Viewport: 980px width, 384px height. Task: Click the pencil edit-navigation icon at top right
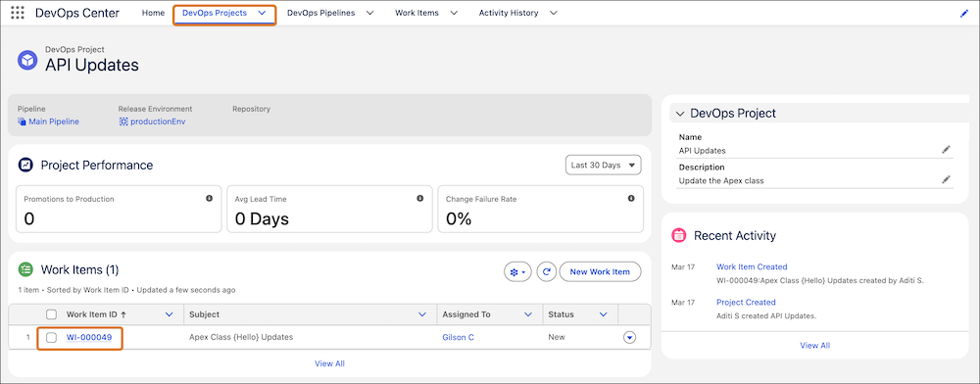click(963, 13)
